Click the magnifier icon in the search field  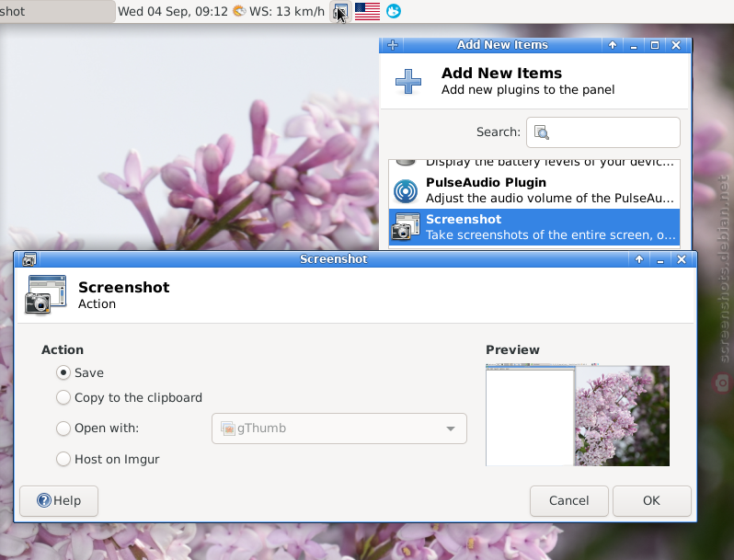(x=542, y=132)
